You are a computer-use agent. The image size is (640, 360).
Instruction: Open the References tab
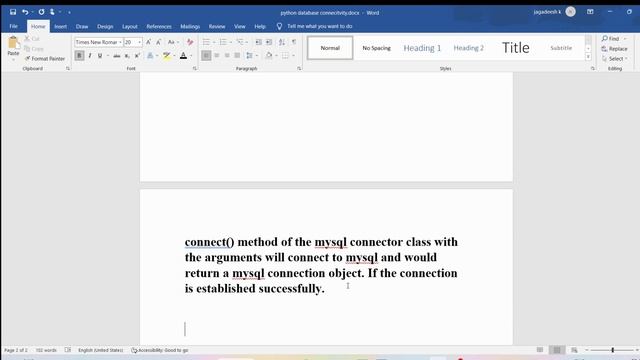[x=159, y=26]
